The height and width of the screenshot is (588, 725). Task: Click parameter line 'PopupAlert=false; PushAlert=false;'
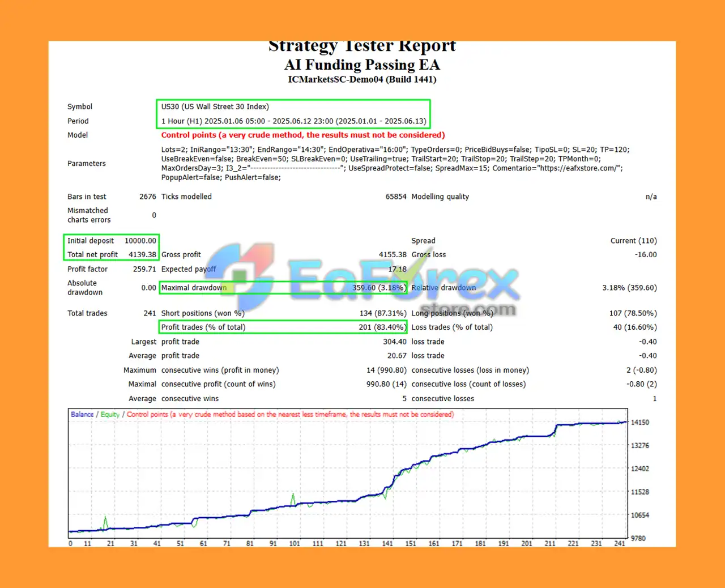221,177
